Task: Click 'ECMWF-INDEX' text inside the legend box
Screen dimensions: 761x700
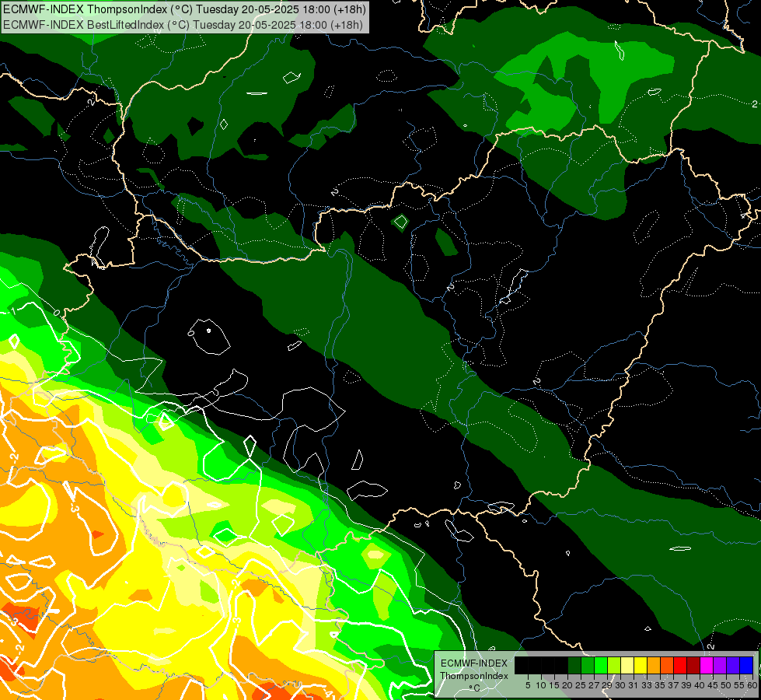Action: click(x=474, y=663)
